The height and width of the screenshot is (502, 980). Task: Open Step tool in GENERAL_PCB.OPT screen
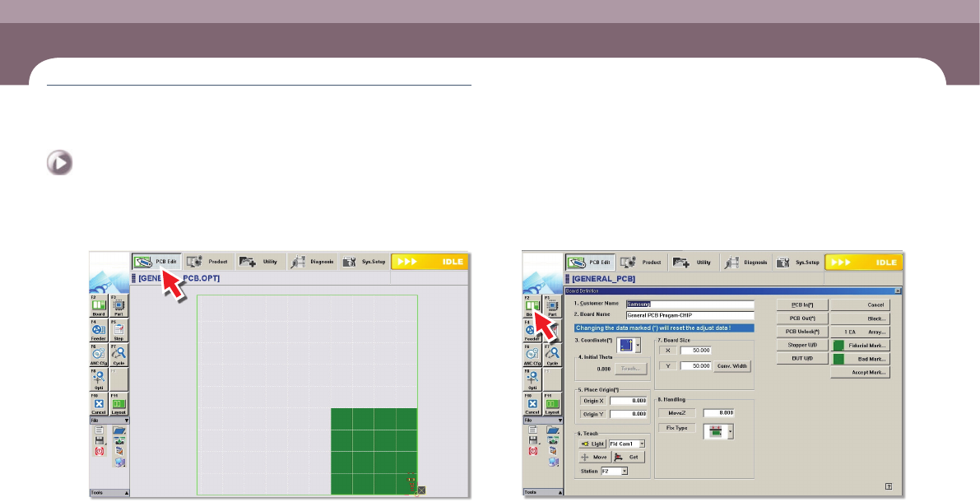118,331
